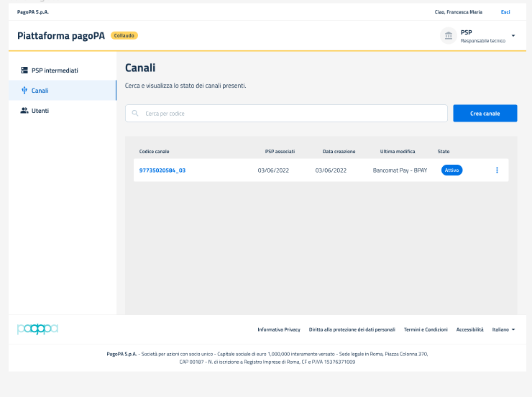Viewport: 532px width, 397px height.
Task: Click the pagoPA footer logo
Action: coord(37,329)
